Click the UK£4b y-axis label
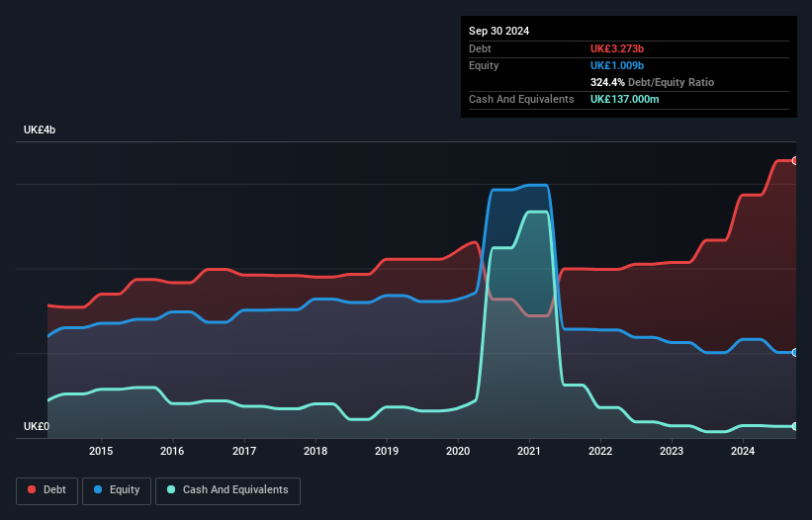 (x=40, y=130)
